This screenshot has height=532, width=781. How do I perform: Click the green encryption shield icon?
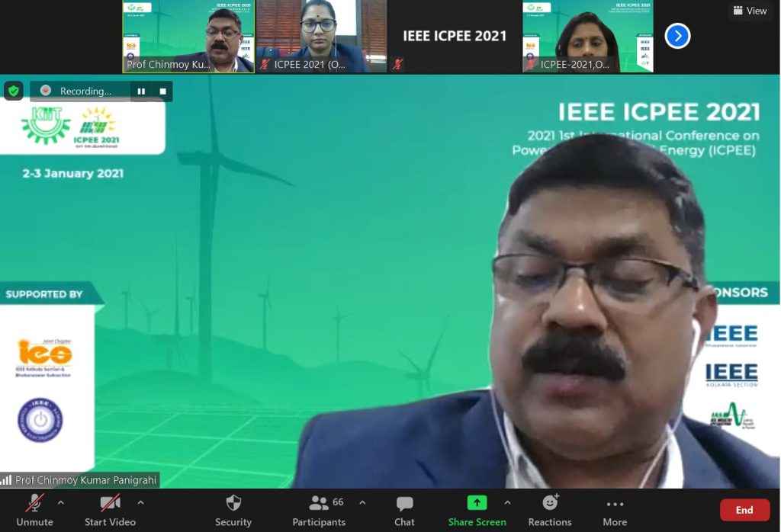click(14, 91)
